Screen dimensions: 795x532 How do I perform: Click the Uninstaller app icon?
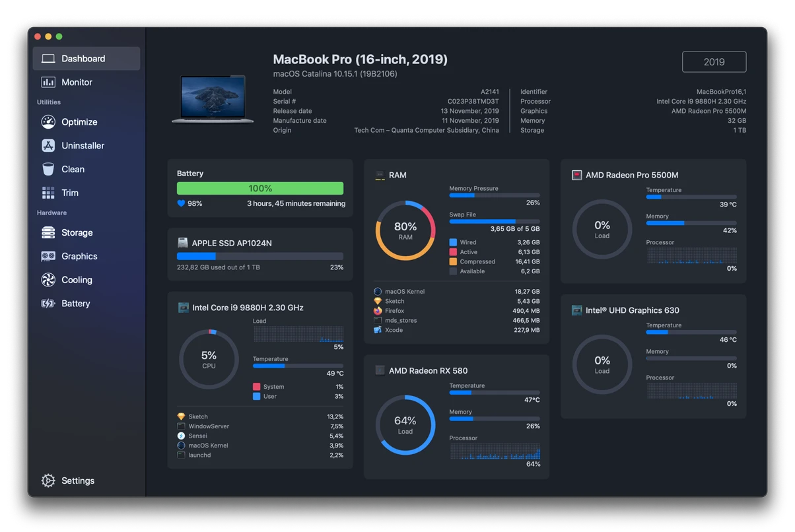tap(48, 146)
